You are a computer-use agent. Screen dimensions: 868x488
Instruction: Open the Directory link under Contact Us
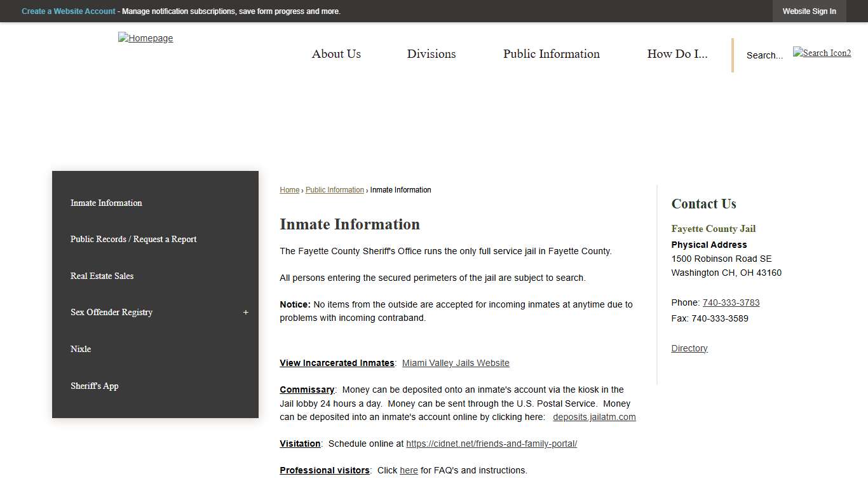(689, 348)
